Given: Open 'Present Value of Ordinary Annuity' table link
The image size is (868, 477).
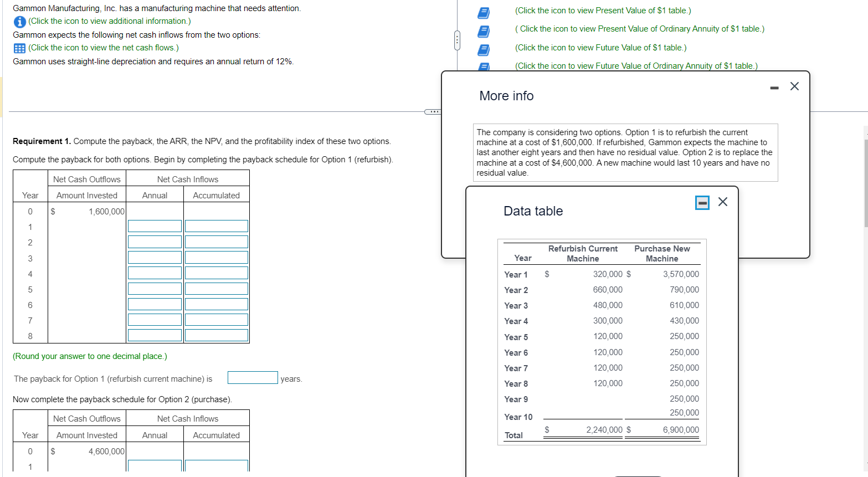Looking at the screenshot, I should (x=640, y=29).
